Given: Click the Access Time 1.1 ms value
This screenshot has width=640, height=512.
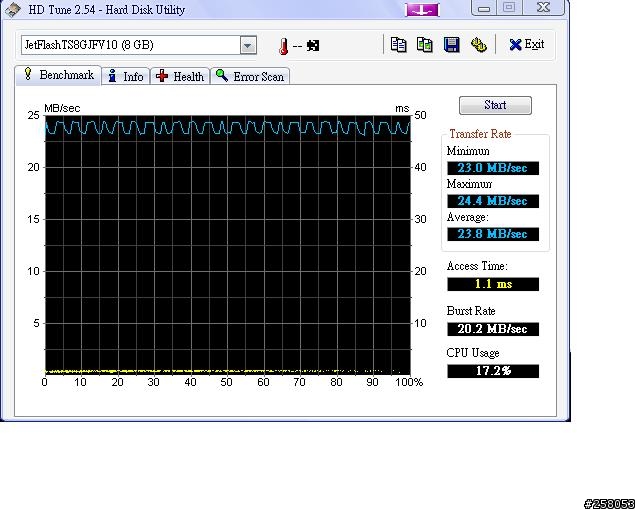Looking at the screenshot, I should (x=493, y=284).
